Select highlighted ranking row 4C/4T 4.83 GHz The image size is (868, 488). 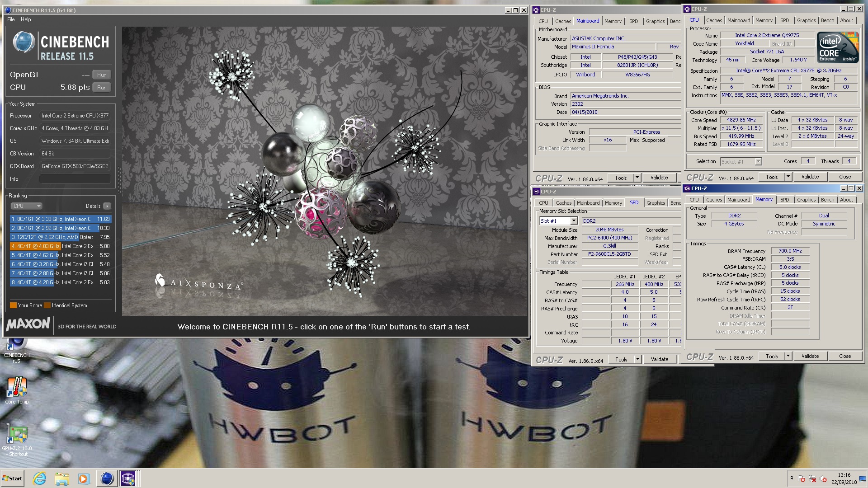pyautogui.click(x=60, y=246)
